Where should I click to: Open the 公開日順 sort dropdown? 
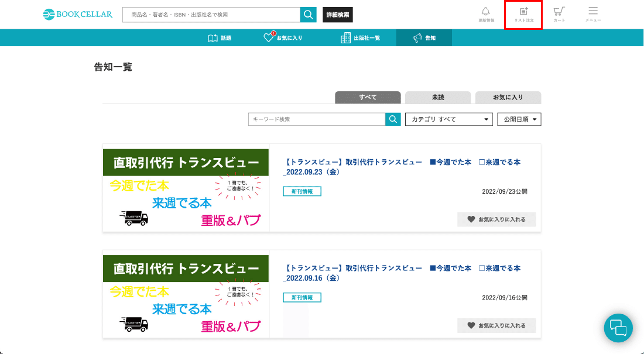[519, 119]
